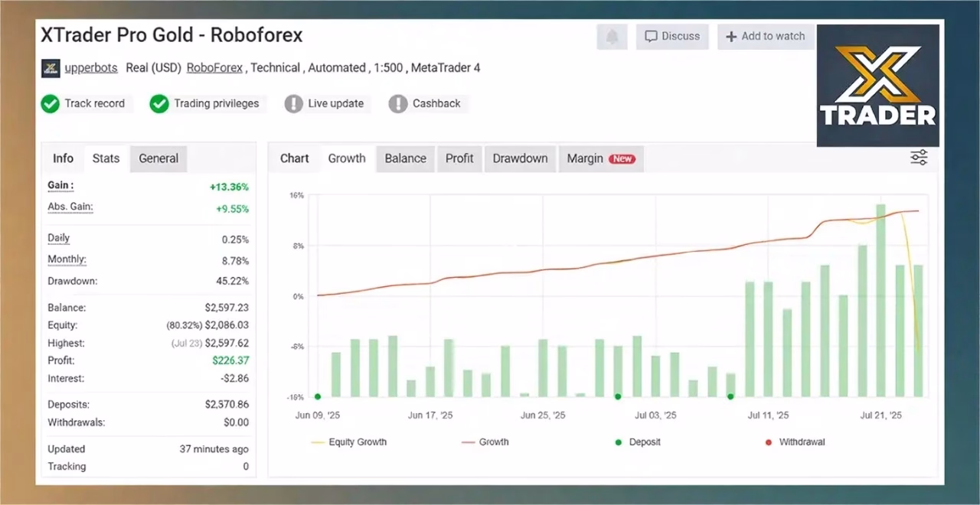Screen dimensions: 980x505
Task: Select the Margin tab marked New
Action: 601,158
